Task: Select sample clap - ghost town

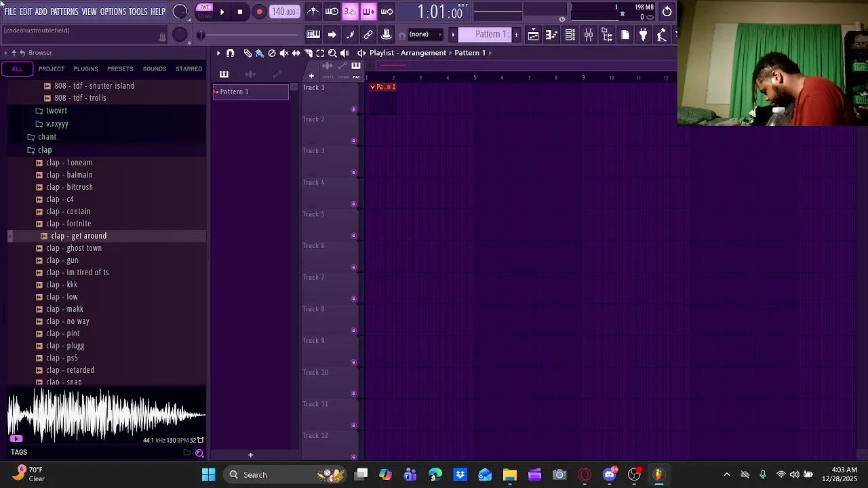Action: tap(74, 248)
